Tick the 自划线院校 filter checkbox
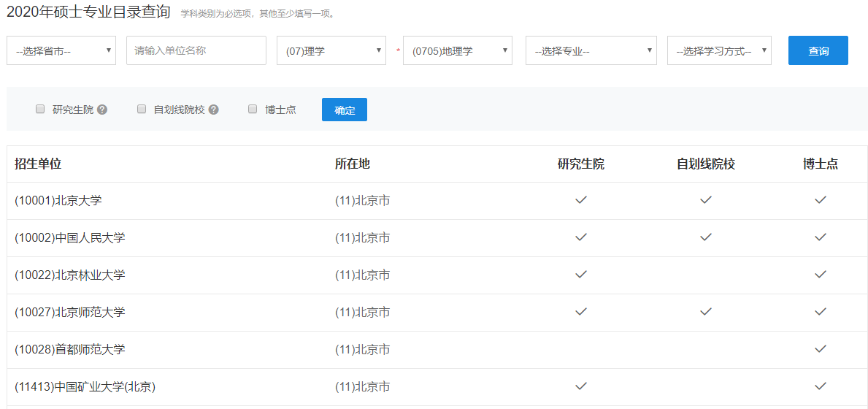 [142, 110]
